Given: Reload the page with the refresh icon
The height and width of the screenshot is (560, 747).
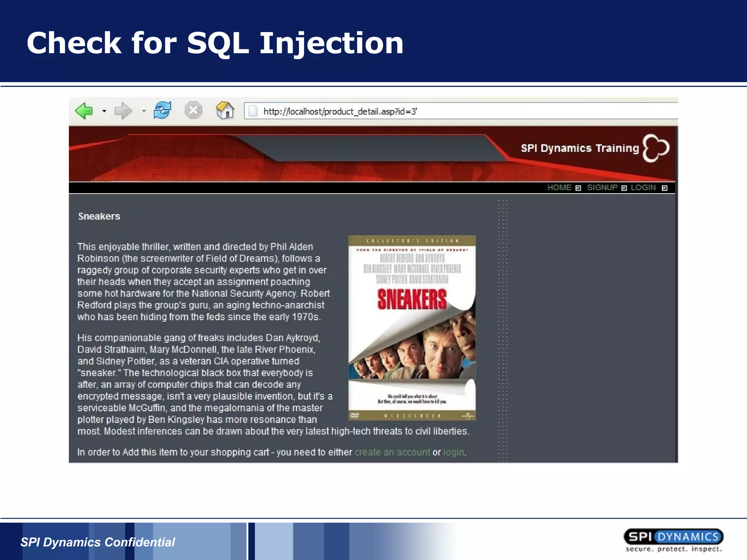Looking at the screenshot, I should coord(162,110).
